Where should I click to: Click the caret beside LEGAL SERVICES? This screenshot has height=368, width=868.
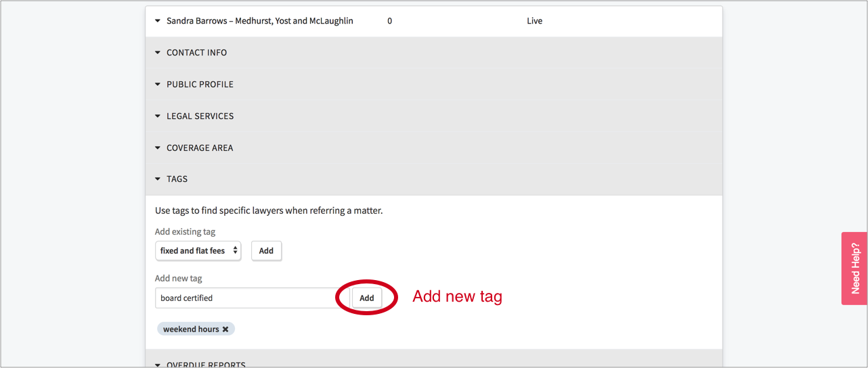pos(158,116)
